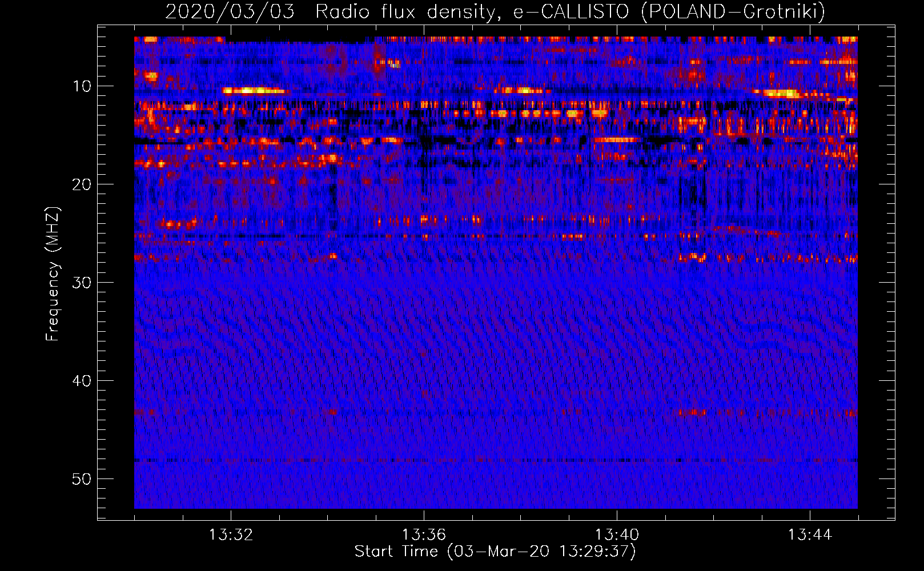Click the 13:40 time tick label

click(x=617, y=535)
